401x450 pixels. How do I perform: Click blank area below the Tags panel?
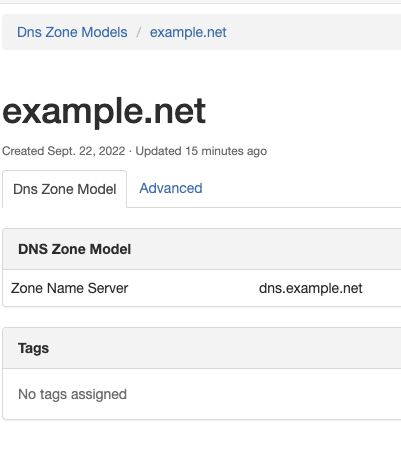coord(200,435)
